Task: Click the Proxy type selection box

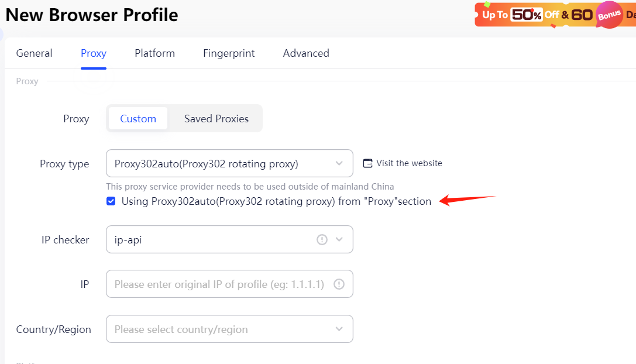Action: (x=229, y=163)
